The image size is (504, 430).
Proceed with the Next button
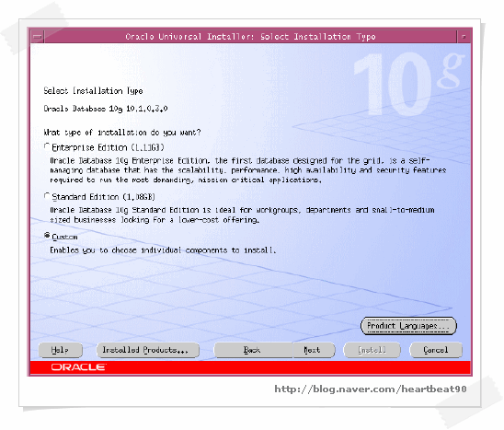(314, 350)
